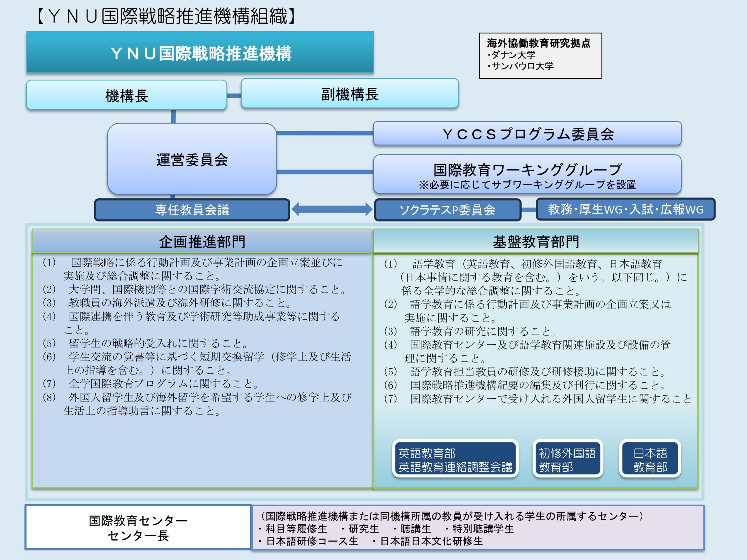
Task: Click the double-headed arrow beside 専任教員会議
Action: point(332,209)
